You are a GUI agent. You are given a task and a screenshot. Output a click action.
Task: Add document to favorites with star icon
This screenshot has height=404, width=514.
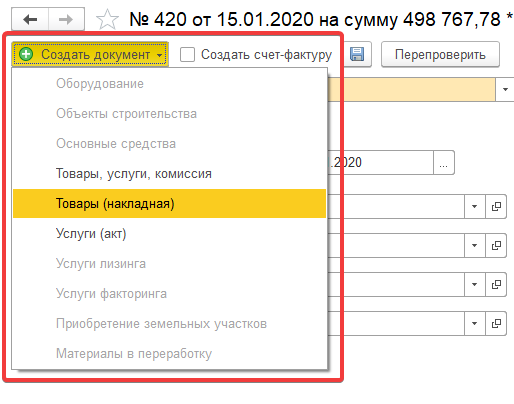pos(107,19)
